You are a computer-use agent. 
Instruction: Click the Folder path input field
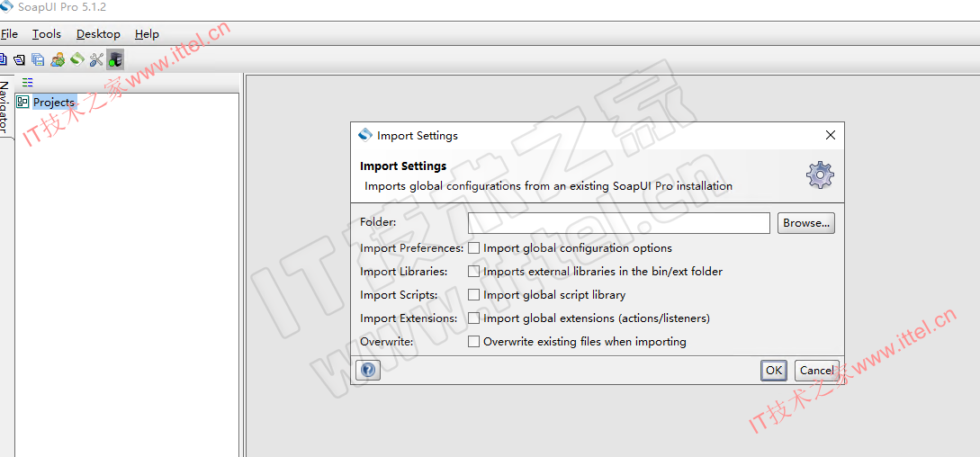[x=619, y=223]
